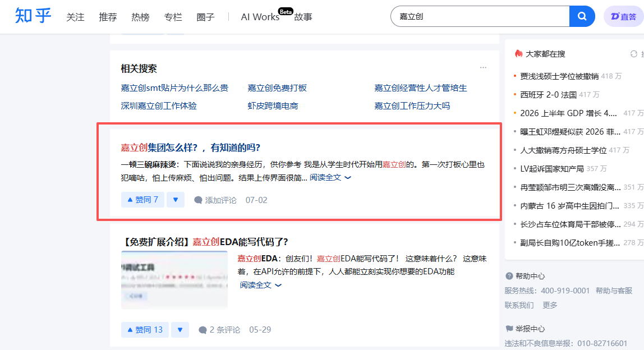Viewport: 644px width, 350px height.
Task: Open the 热榜 tab
Action: tap(140, 17)
